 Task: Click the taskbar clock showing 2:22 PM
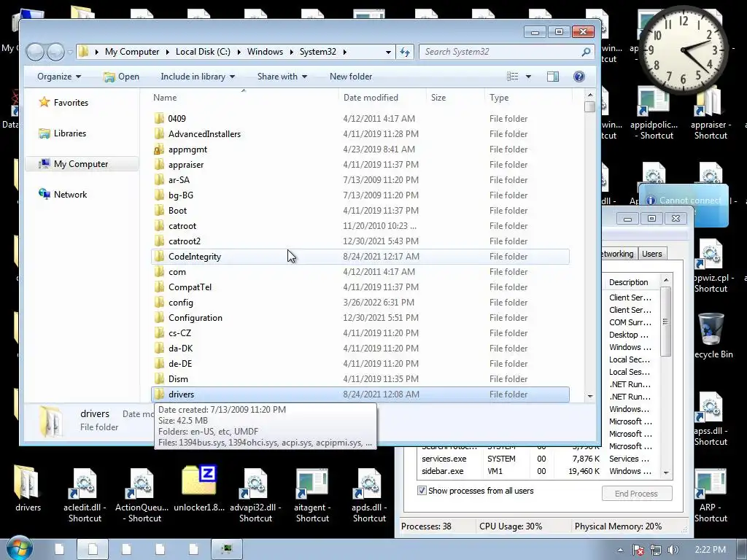tap(710, 550)
